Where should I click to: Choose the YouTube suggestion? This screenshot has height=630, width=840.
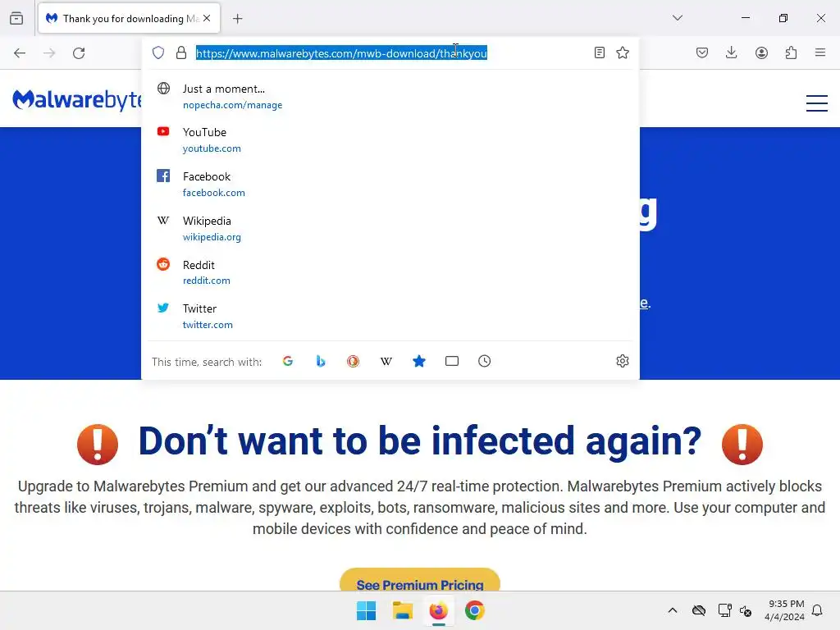tap(390, 139)
